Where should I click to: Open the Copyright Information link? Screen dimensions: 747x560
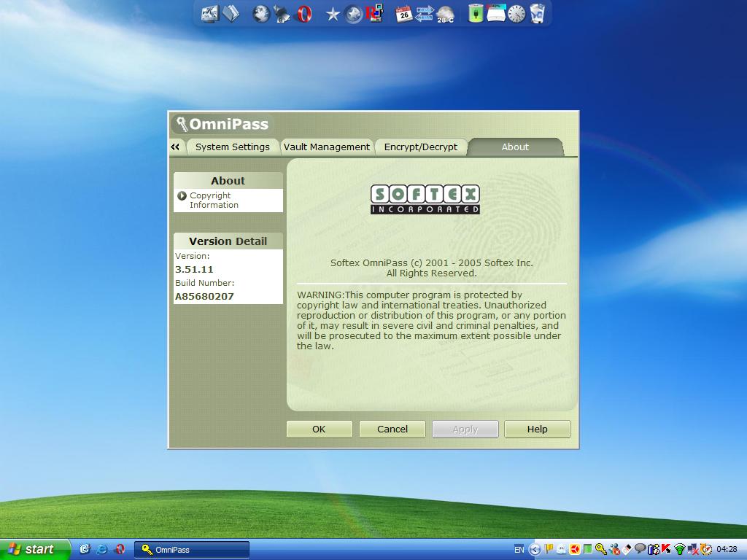coord(214,200)
